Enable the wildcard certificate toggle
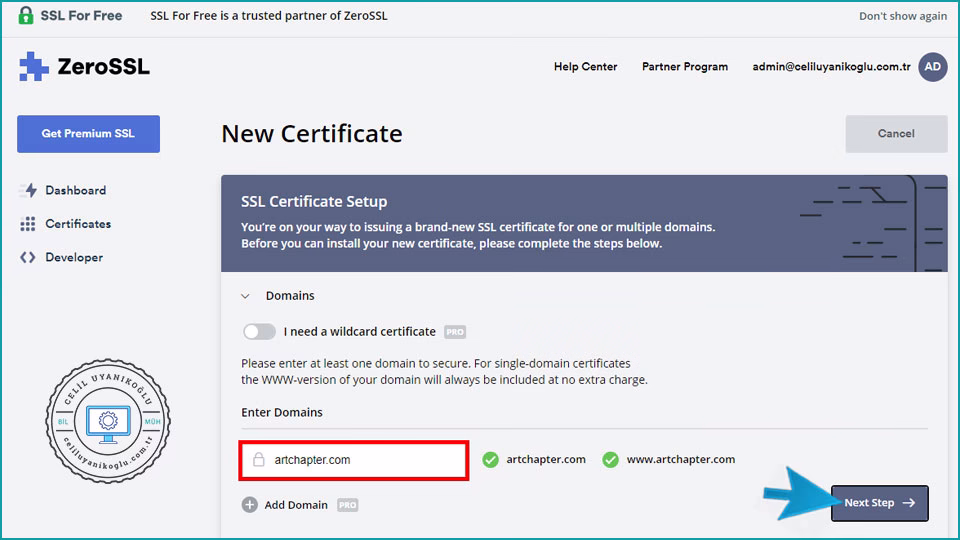 pyautogui.click(x=259, y=331)
